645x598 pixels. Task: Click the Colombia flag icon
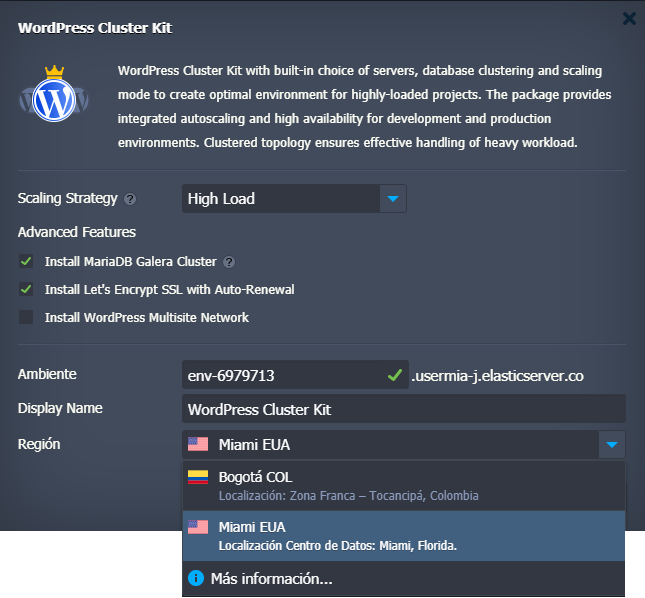click(198, 477)
